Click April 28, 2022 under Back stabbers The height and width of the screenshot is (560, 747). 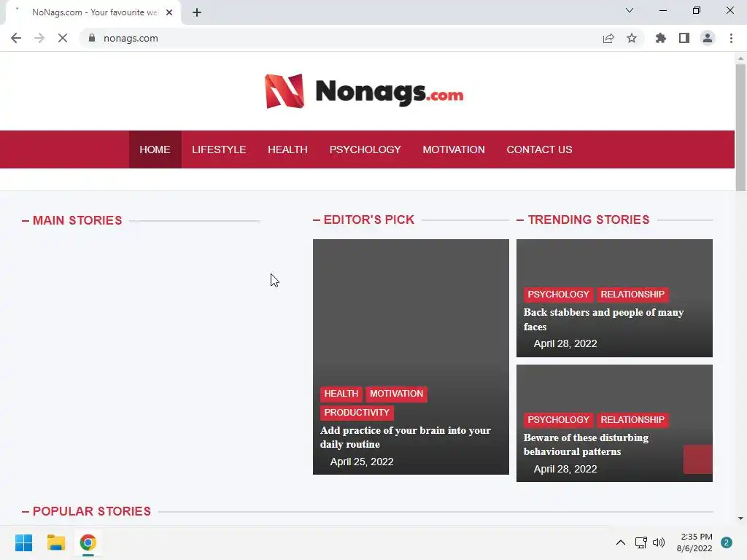(x=565, y=344)
